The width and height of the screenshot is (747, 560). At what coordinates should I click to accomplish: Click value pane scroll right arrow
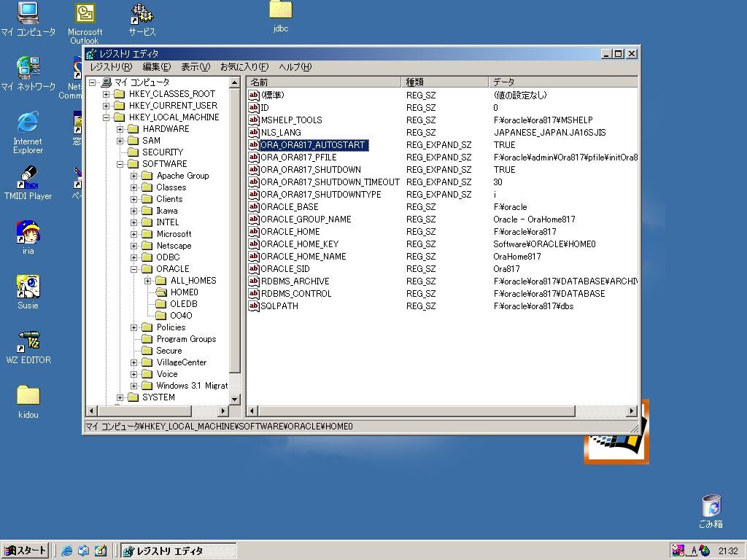coord(632,411)
